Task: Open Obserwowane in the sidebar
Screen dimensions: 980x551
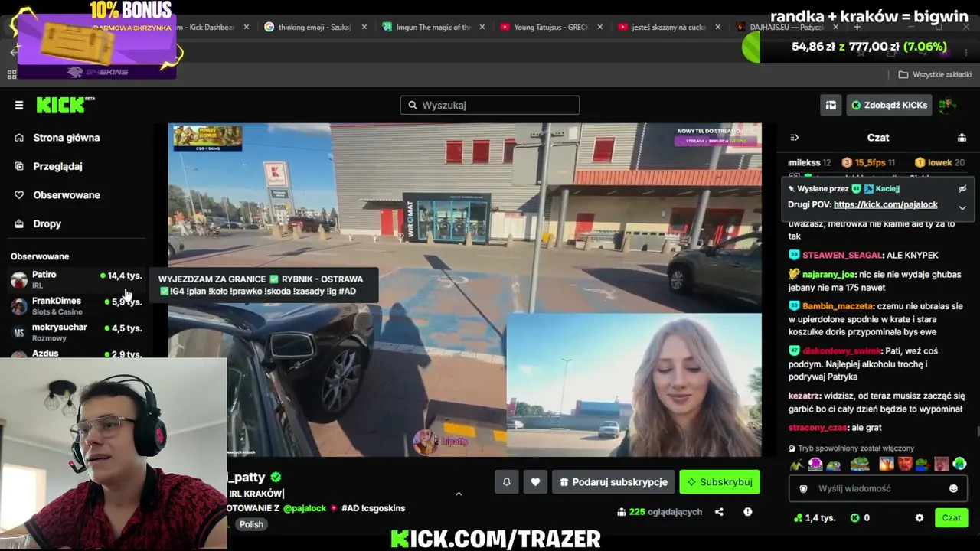Action: [67, 195]
